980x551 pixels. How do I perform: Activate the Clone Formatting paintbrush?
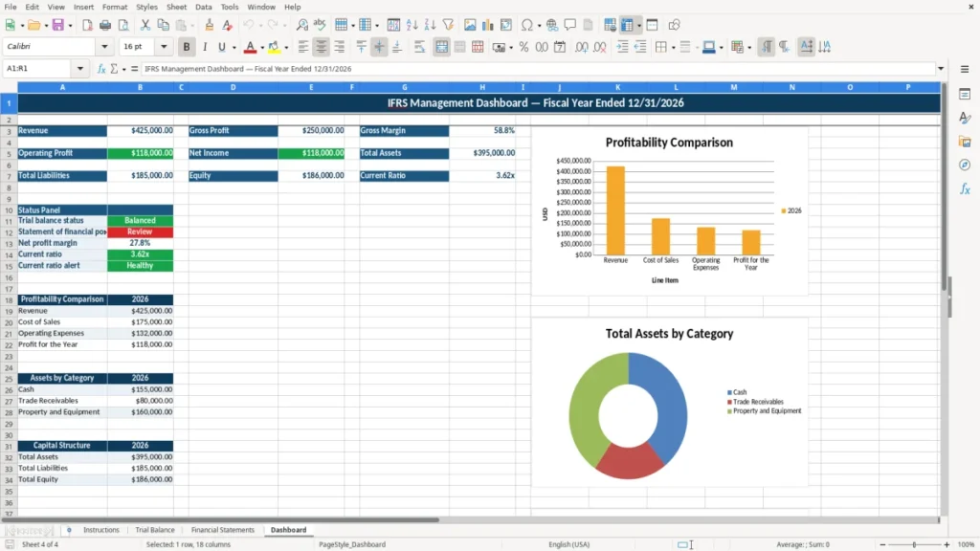210,25
